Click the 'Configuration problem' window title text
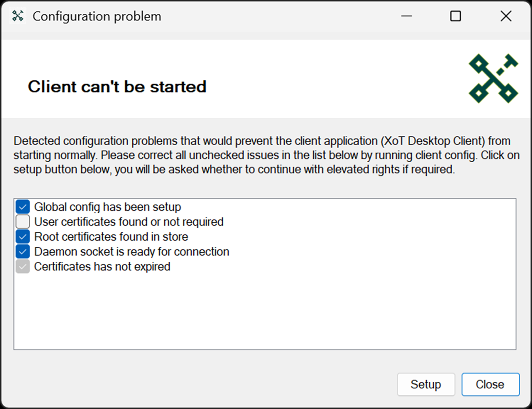 [97, 16]
